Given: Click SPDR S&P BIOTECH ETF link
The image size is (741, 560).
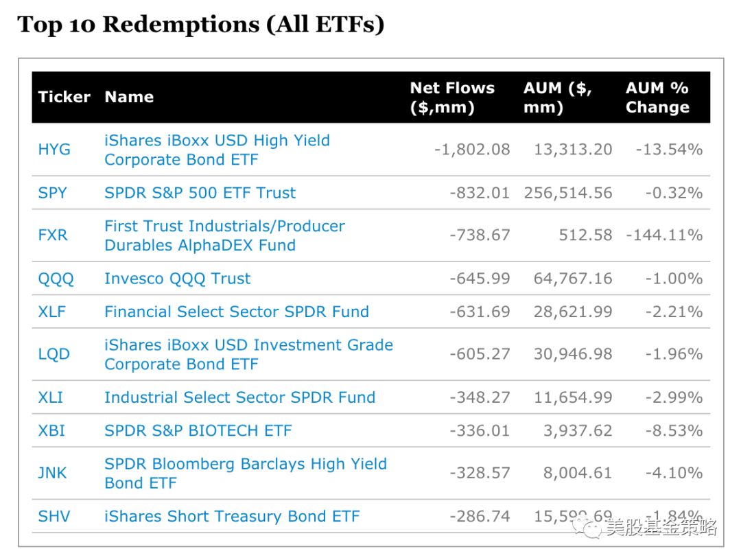Looking at the screenshot, I should coord(198,431).
